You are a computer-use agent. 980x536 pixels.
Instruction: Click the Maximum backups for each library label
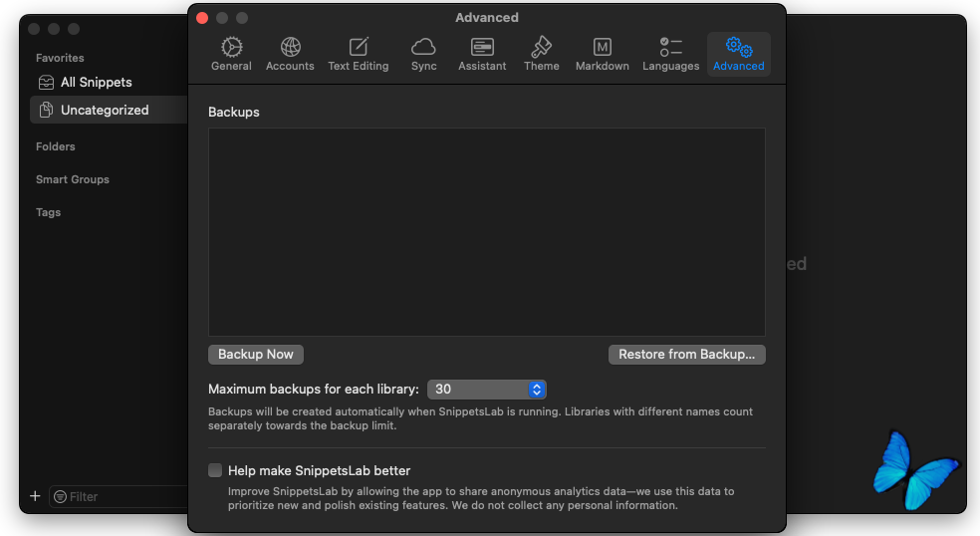(314, 389)
